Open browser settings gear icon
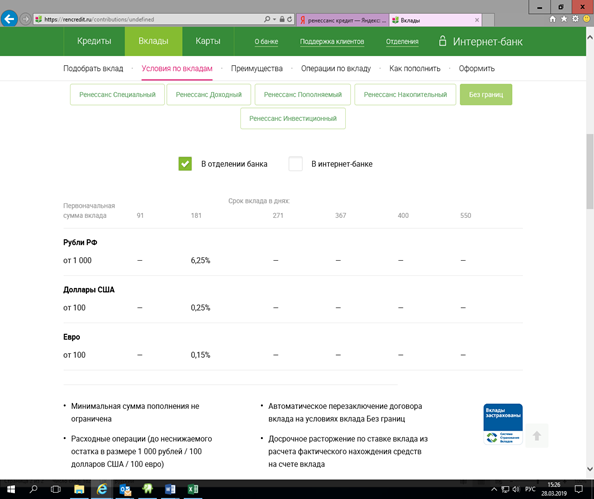 click(575, 19)
